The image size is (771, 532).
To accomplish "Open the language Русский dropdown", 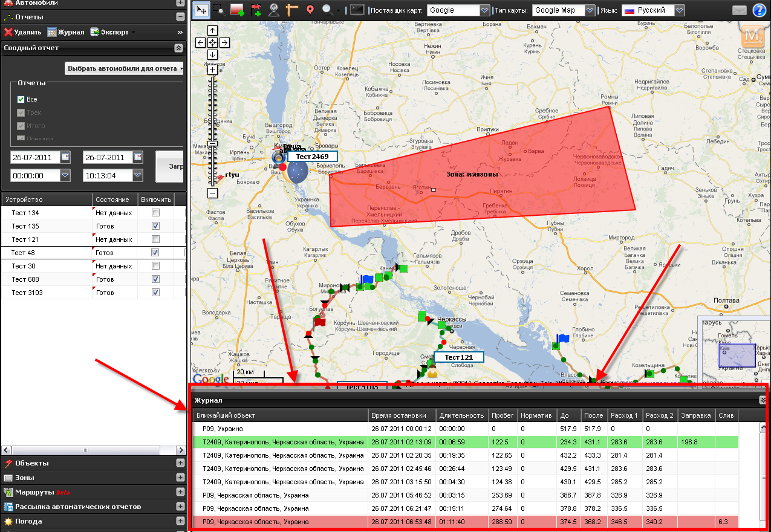I will 679,10.
